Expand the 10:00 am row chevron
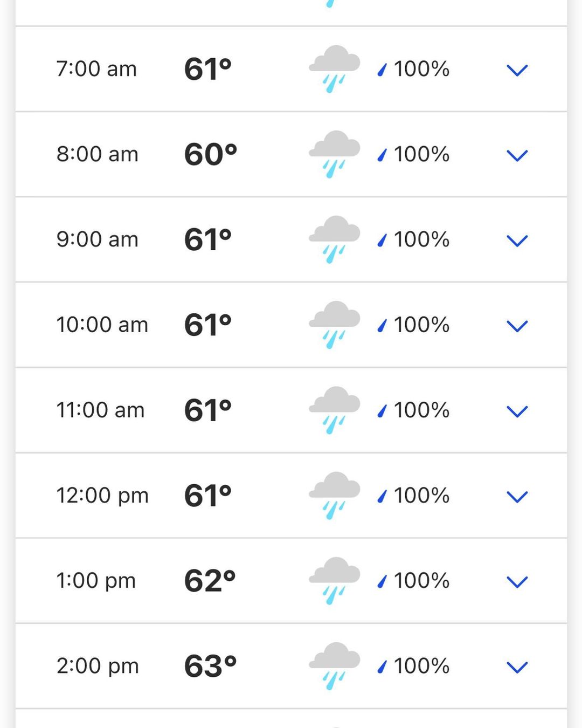The width and height of the screenshot is (582, 728). click(x=517, y=326)
